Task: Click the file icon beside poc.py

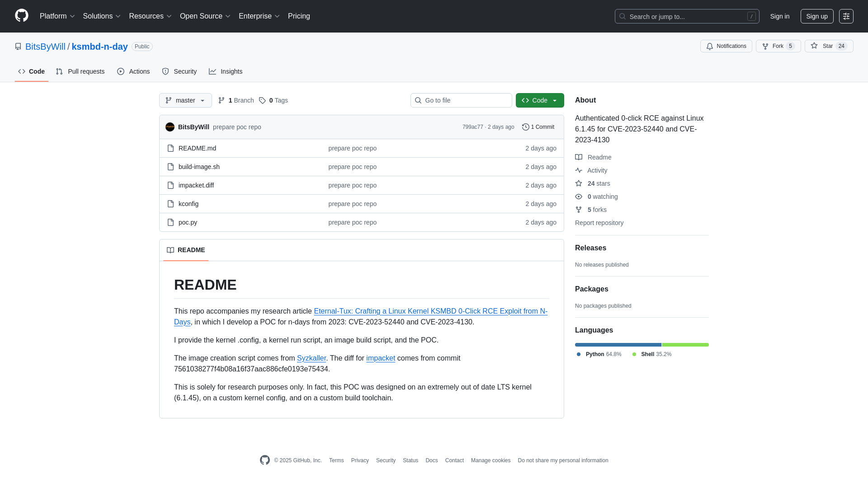Action: (170, 222)
